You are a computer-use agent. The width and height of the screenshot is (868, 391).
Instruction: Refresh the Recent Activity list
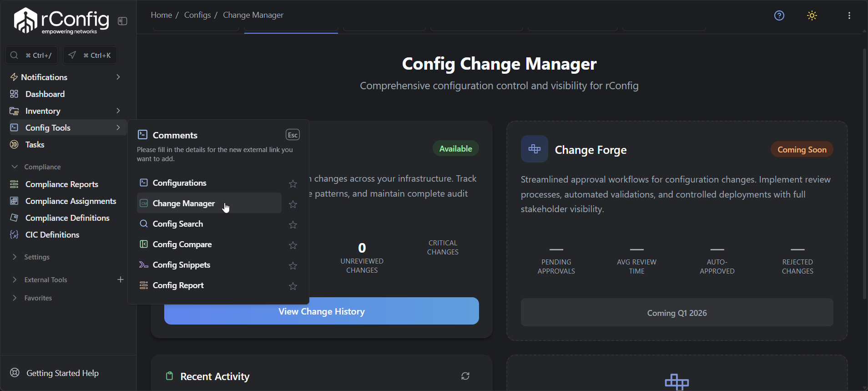(465, 376)
